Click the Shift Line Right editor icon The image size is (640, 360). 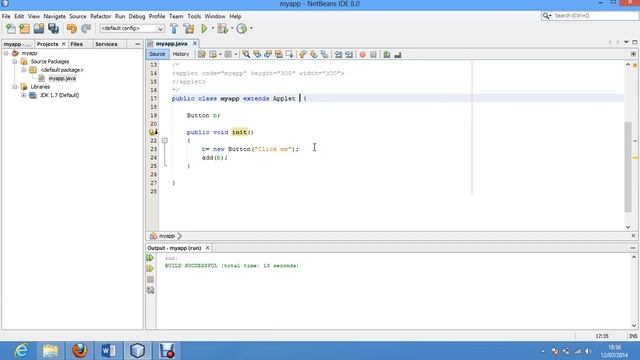pos(349,54)
